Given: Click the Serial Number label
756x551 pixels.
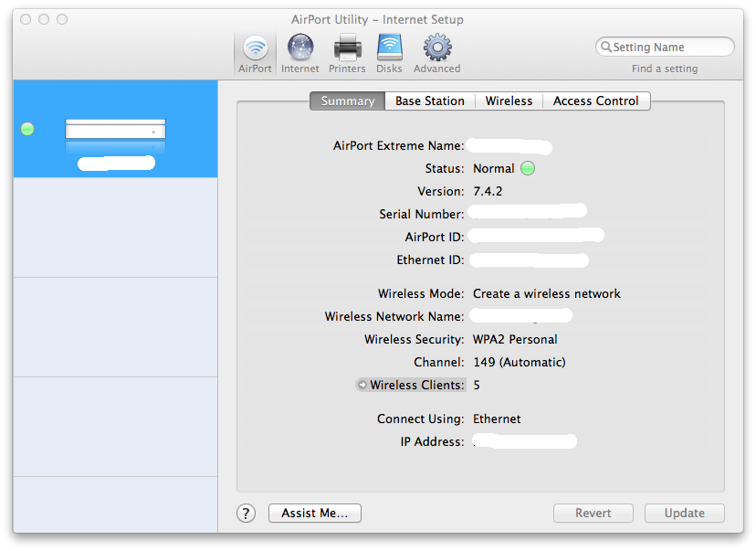Looking at the screenshot, I should (x=422, y=214).
